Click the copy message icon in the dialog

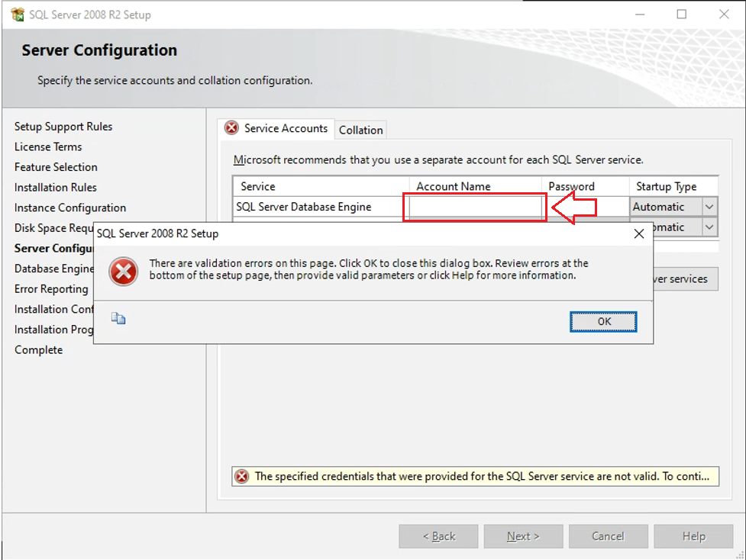click(x=118, y=318)
